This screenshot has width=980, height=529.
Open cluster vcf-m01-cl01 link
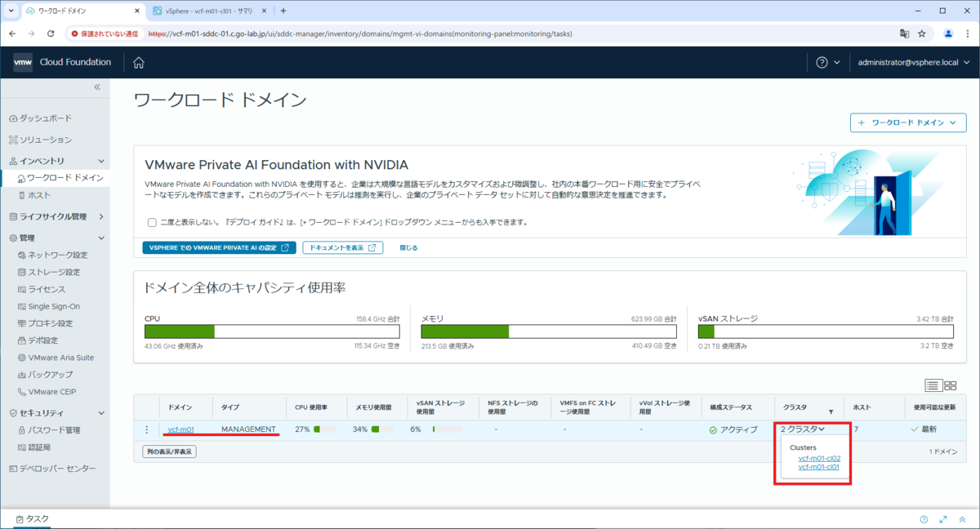(x=819, y=467)
